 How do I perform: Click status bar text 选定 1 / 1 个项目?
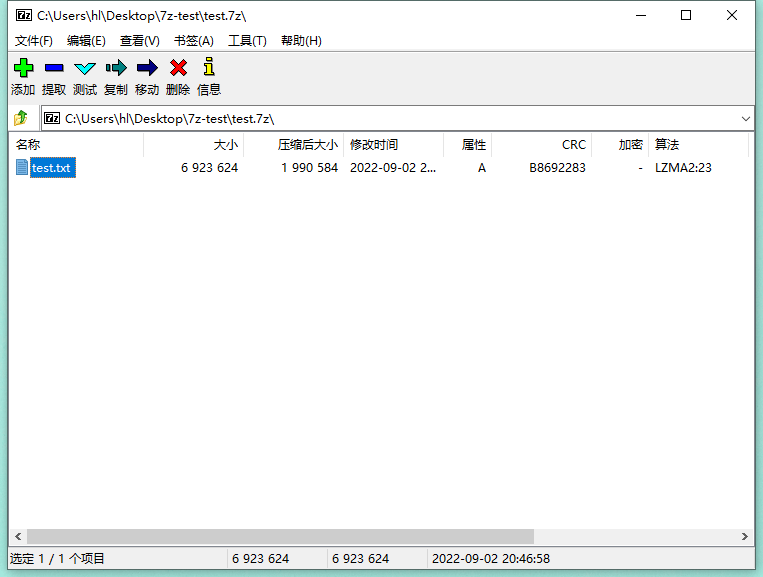[x=57, y=559]
